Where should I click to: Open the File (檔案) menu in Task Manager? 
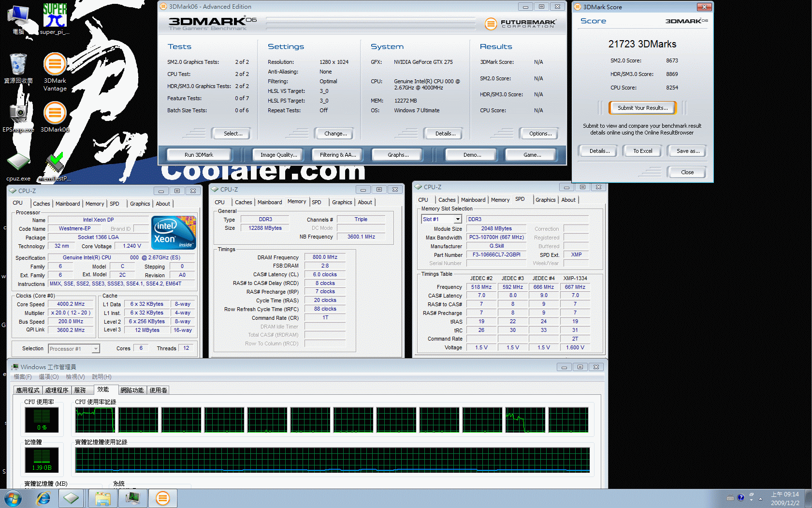point(23,377)
